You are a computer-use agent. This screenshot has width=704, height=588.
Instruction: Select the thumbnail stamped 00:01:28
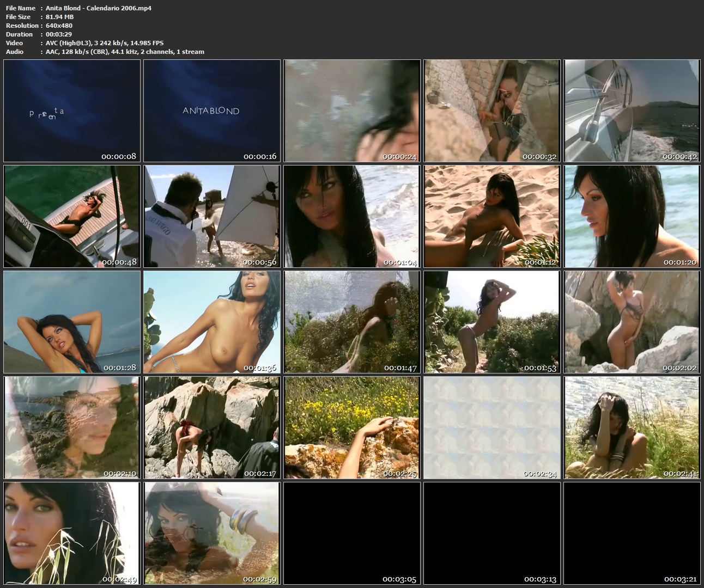pyautogui.click(x=72, y=322)
